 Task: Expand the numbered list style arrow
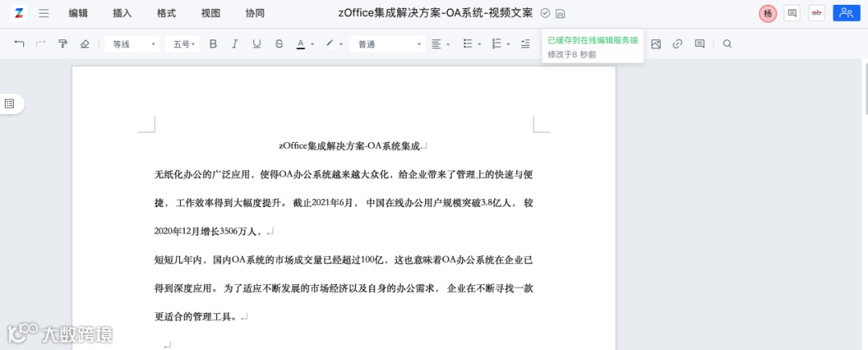pos(508,44)
